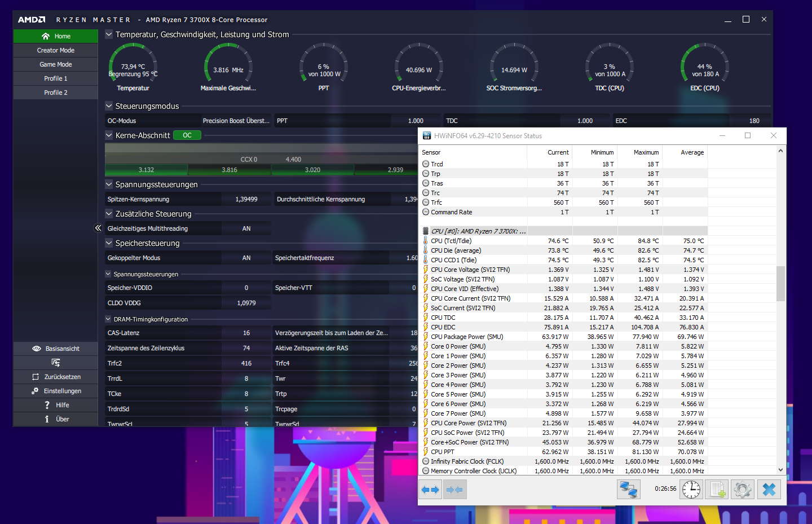Click the AMD logo in title bar
Screen dimensions: 812x524
pyautogui.click(x=32, y=20)
